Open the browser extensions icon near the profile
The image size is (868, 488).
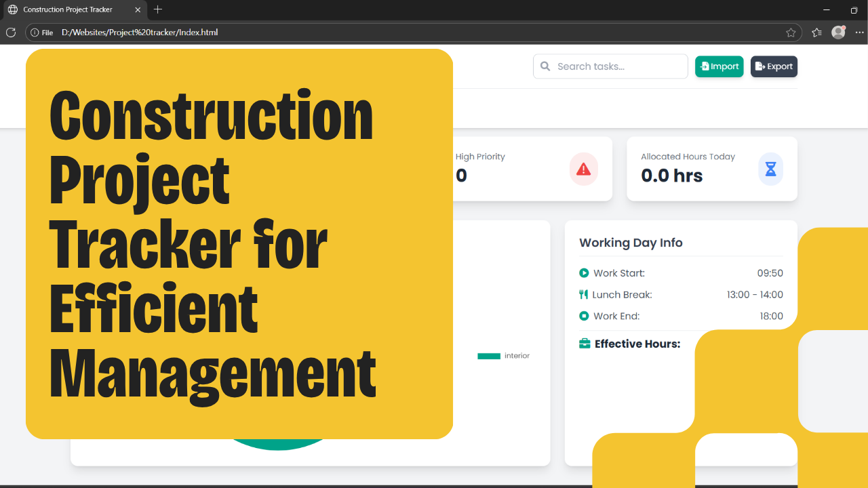[816, 32]
